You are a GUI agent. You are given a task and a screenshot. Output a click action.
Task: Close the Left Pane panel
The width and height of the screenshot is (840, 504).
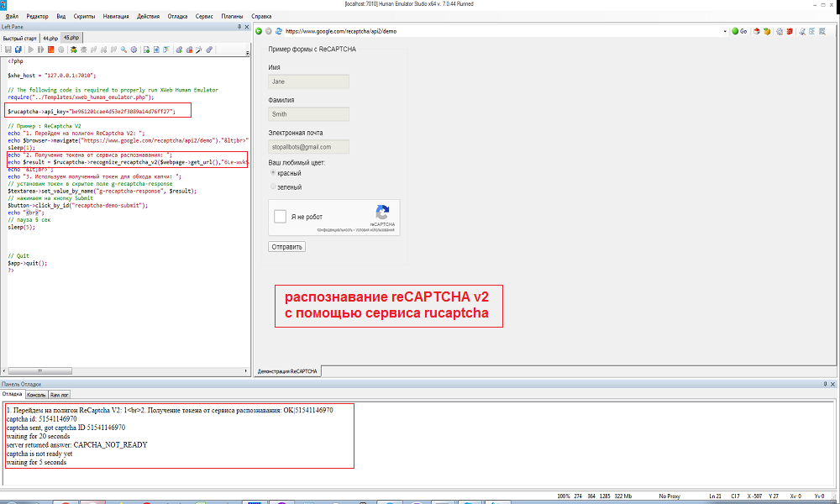click(x=247, y=26)
